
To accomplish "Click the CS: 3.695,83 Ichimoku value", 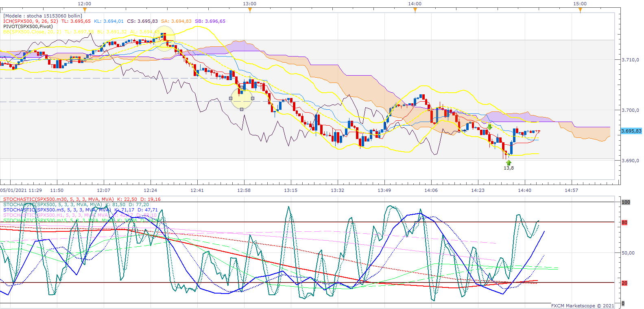I will click(x=142, y=21).
